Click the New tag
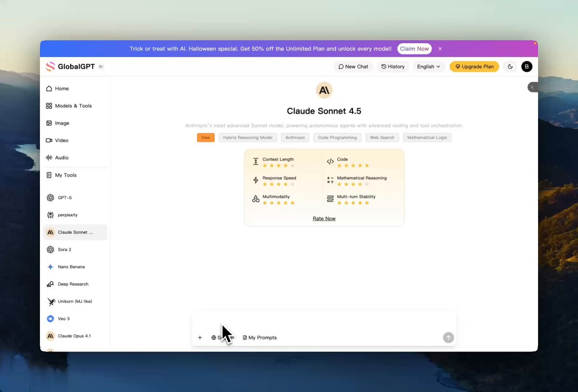The image size is (578, 392). (x=206, y=138)
